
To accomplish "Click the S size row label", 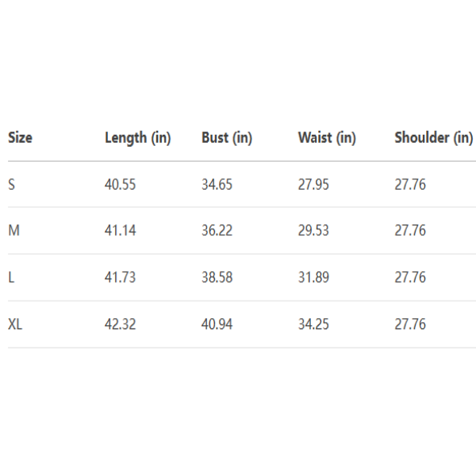I will click(12, 185).
